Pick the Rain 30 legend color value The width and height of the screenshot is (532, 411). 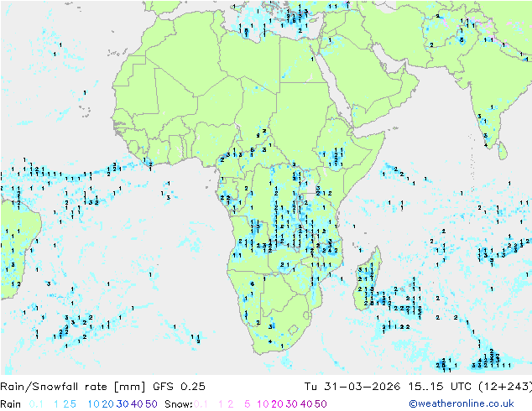[123, 404]
